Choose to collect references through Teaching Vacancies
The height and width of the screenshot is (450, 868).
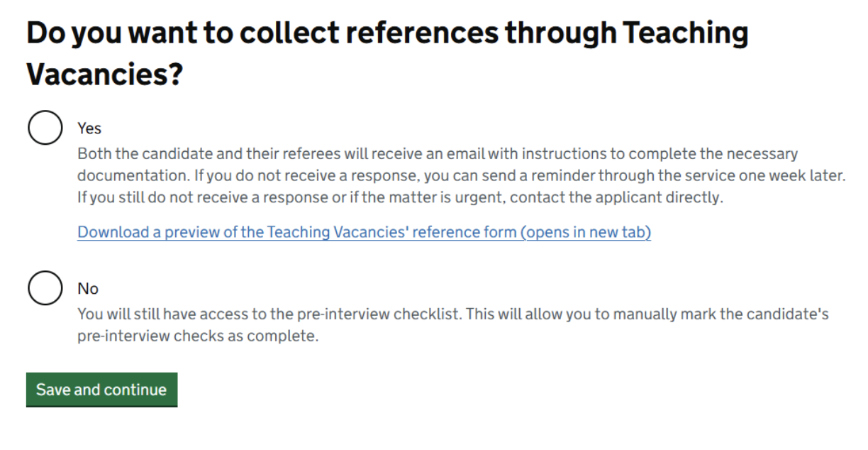coord(45,128)
